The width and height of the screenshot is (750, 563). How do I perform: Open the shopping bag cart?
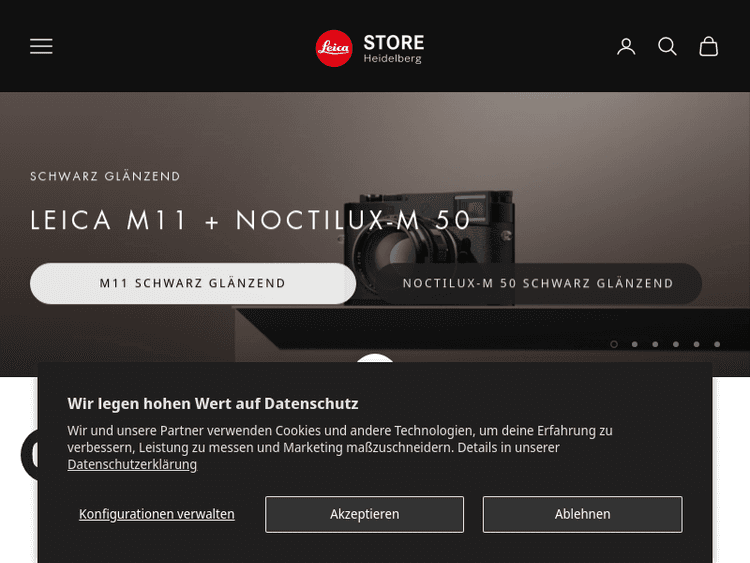(708, 47)
